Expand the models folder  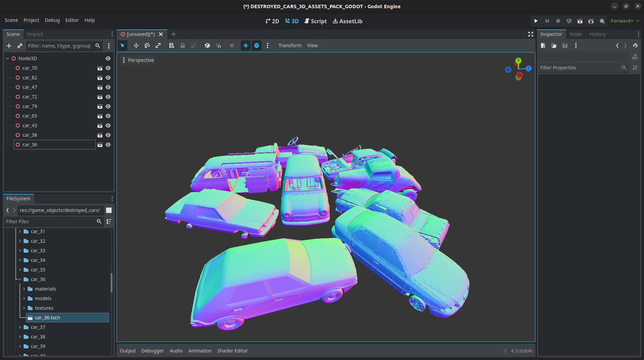(24, 299)
